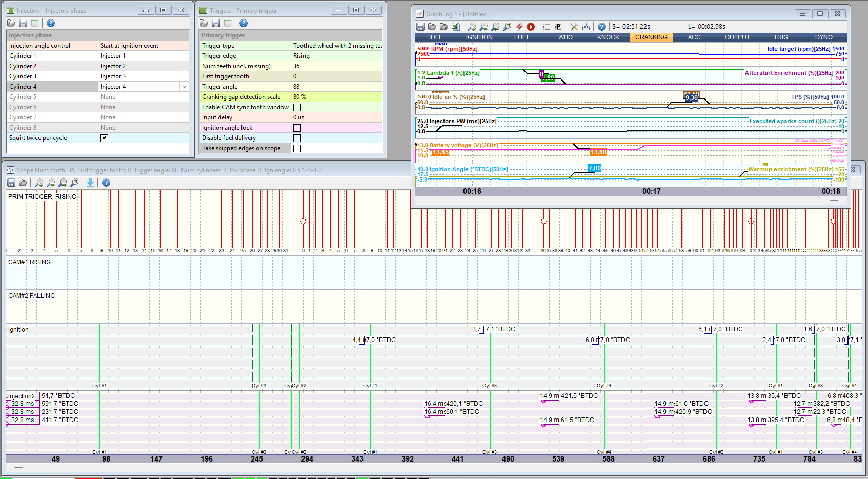Image resolution: width=868 pixels, height=479 pixels.
Task: Click zoom out magnifier in Graph log toolbar
Action: point(483,27)
